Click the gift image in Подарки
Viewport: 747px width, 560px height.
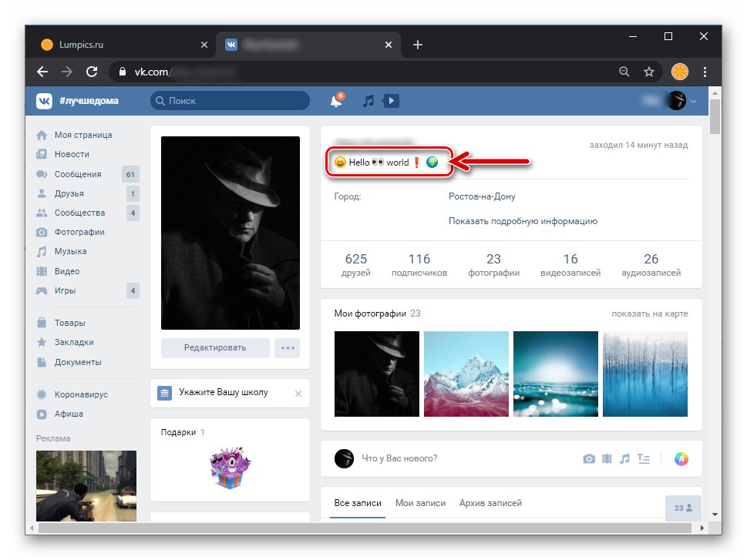230,468
